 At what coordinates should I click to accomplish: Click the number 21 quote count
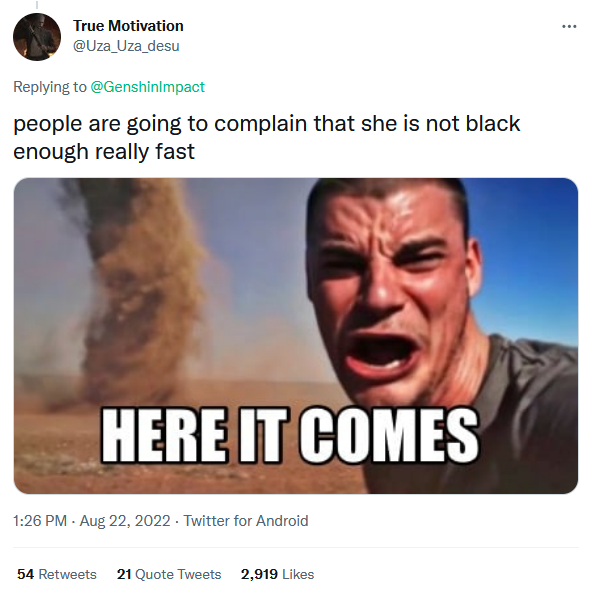click(x=124, y=574)
